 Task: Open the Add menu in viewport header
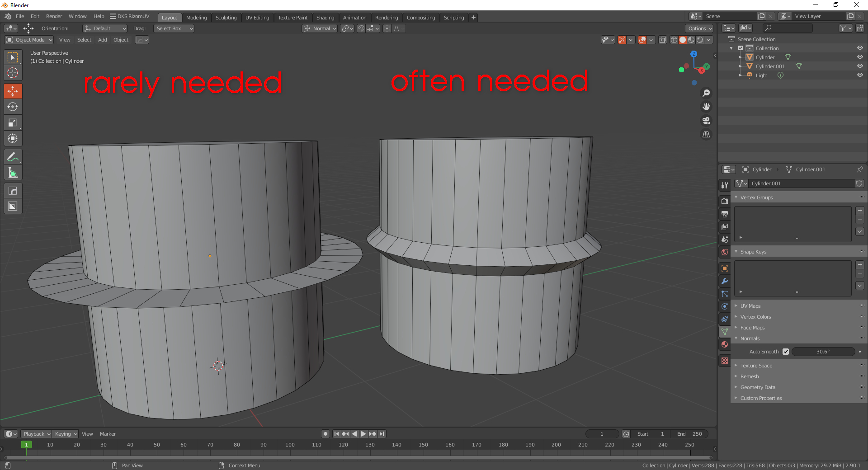pos(103,40)
